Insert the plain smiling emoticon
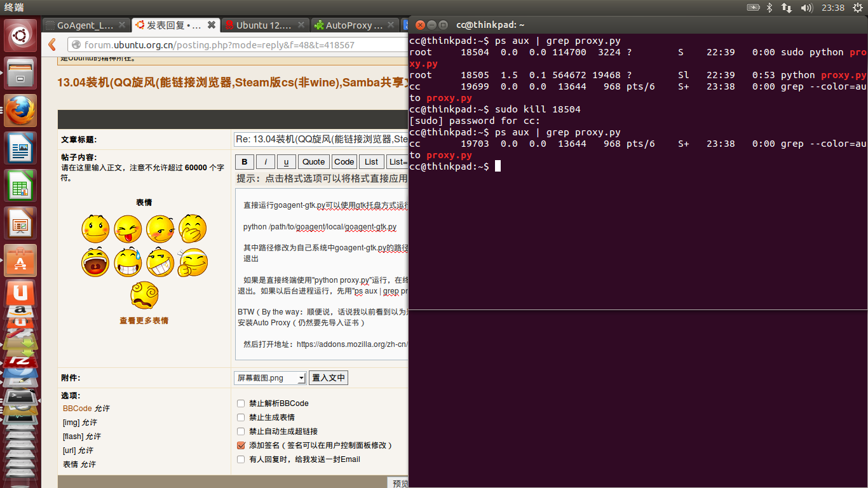 (x=95, y=229)
